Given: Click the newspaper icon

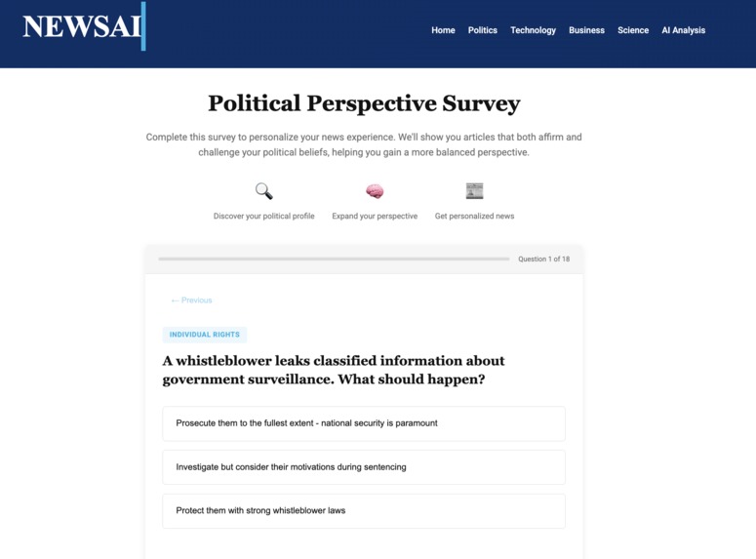Looking at the screenshot, I should tap(474, 191).
